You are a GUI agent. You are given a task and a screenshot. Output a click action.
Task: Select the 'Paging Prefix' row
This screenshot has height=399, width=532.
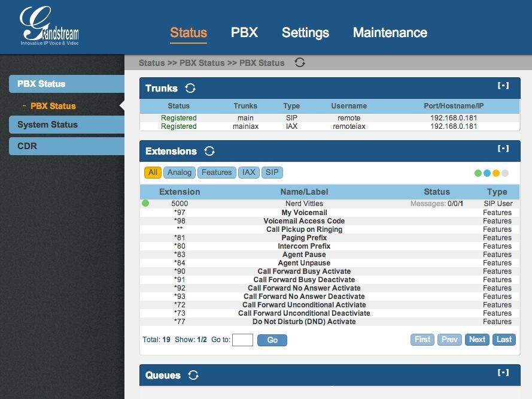pos(330,238)
